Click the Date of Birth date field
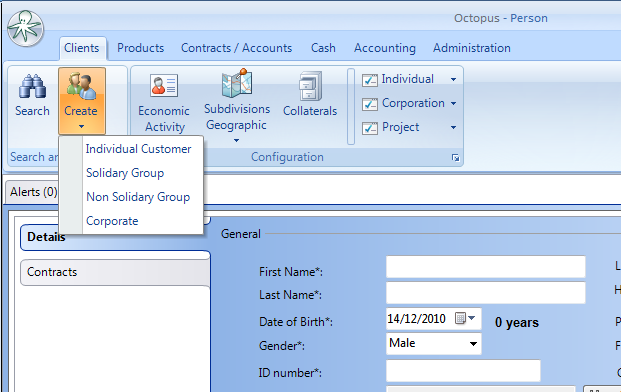 (x=434, y=319)
